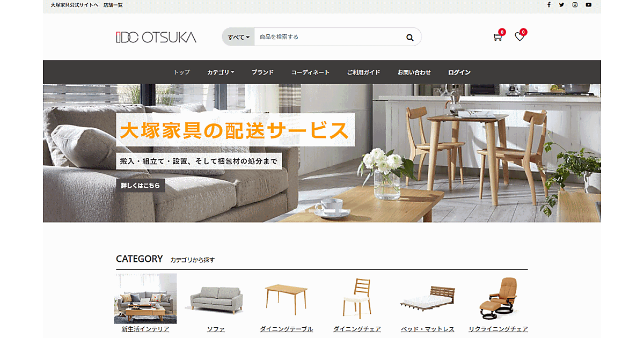
Task: Open the Facebook icon link
Action: click(548, 5)
